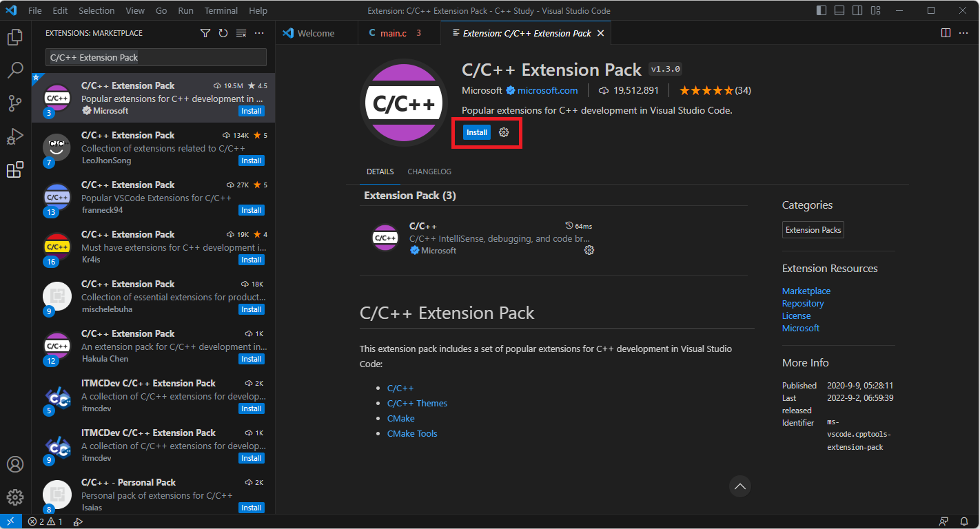This screenshot has width=980, height=529.
Task: Toggle the bottom panel layout icon
Action: 839,10
